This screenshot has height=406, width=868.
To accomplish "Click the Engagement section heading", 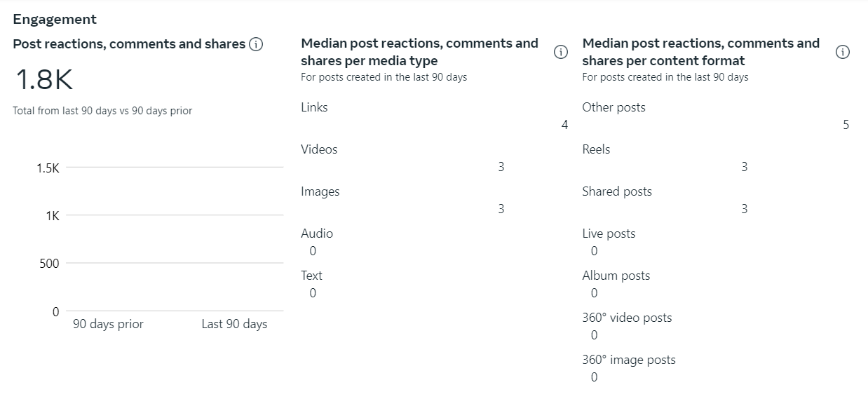I will [x=55, y=19].
